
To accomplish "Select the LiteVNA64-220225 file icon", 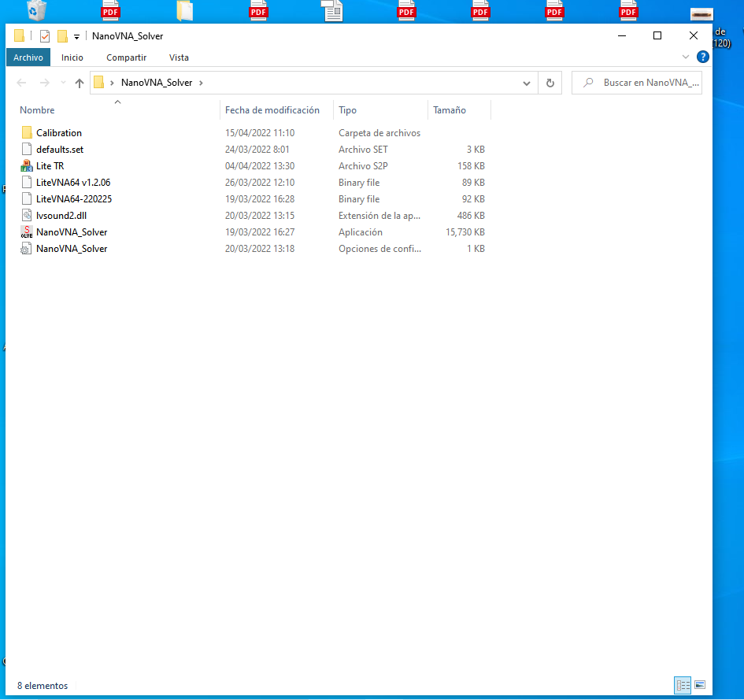I will (x=27, y=199).
